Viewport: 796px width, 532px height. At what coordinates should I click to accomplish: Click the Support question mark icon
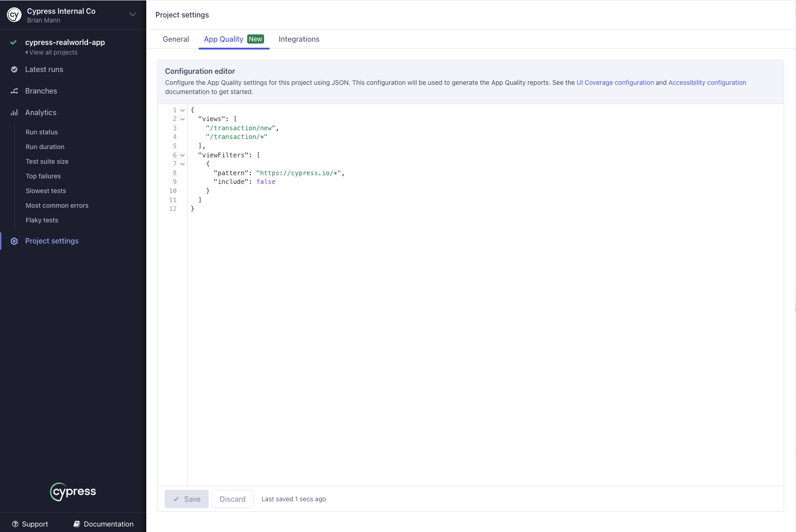[x=15, y=524]
